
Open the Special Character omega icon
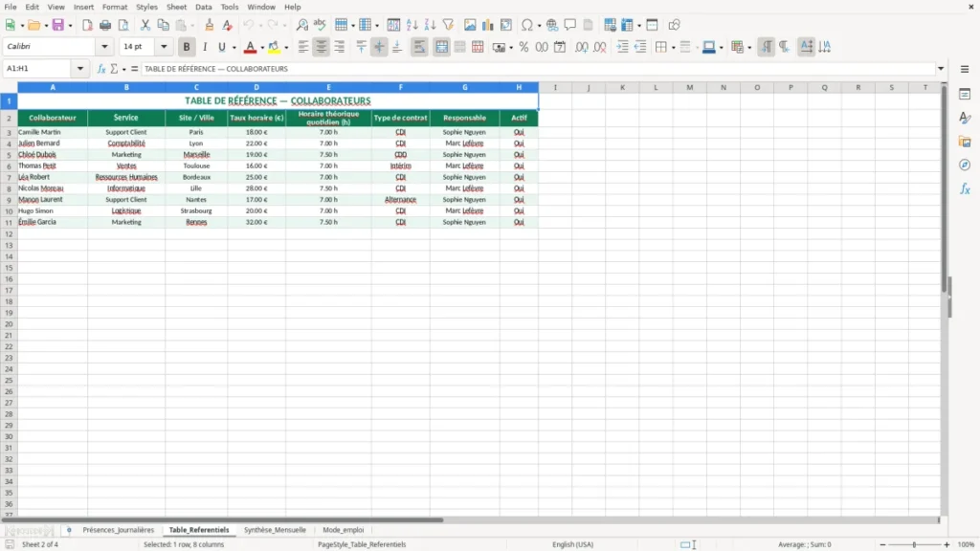(527, 25)
